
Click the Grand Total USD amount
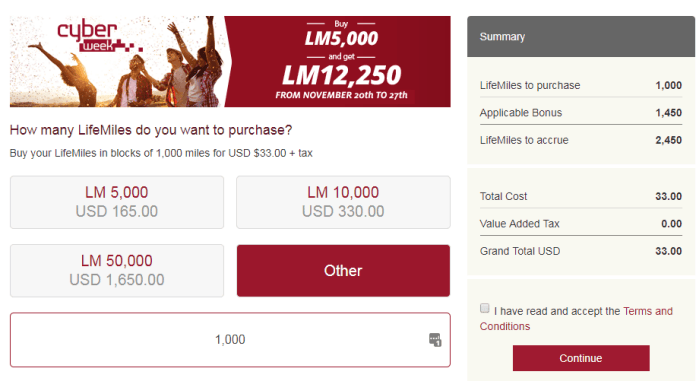tap(668, 251)
